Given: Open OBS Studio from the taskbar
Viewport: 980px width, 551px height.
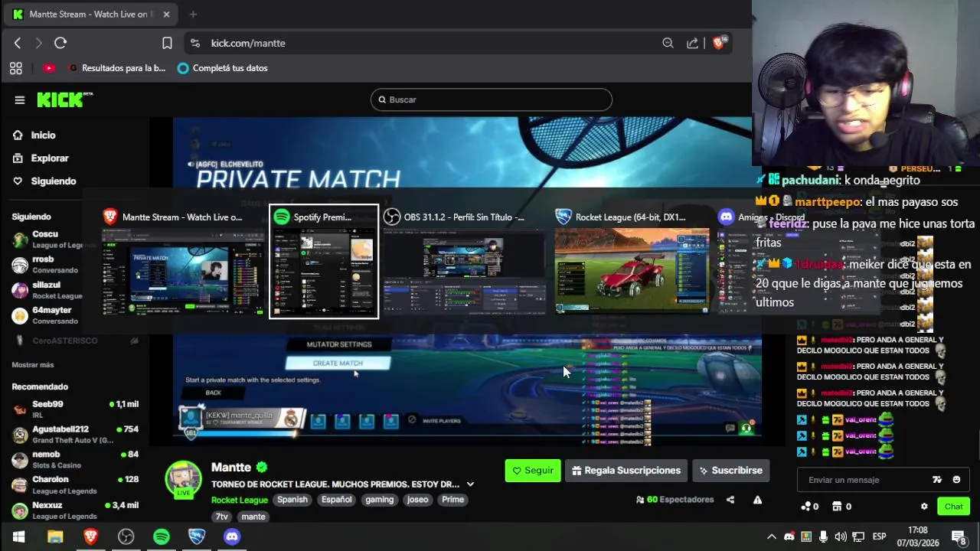Looking at the screenshot, I should (x=126, y=536).
